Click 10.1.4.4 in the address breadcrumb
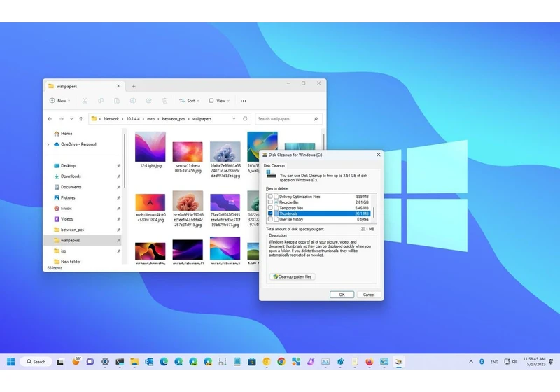Image resolution: width=560 pixels, height=392 pixels. tap(133, 119)
